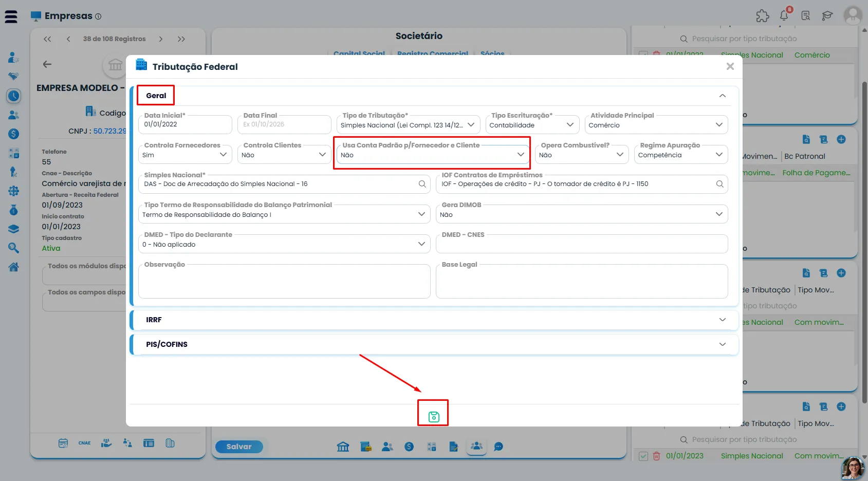Open the Gera DIMOB dropdown

pos(581,214)
